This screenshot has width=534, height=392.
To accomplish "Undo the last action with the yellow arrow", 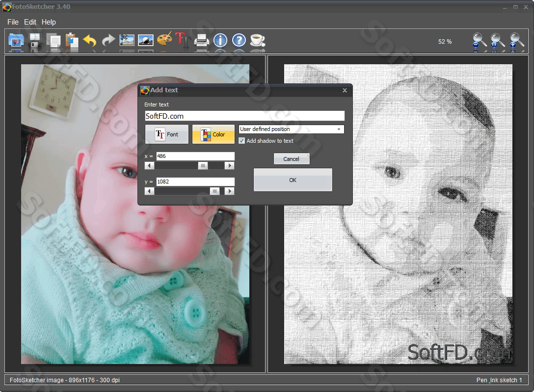I will tap(90, 41).
